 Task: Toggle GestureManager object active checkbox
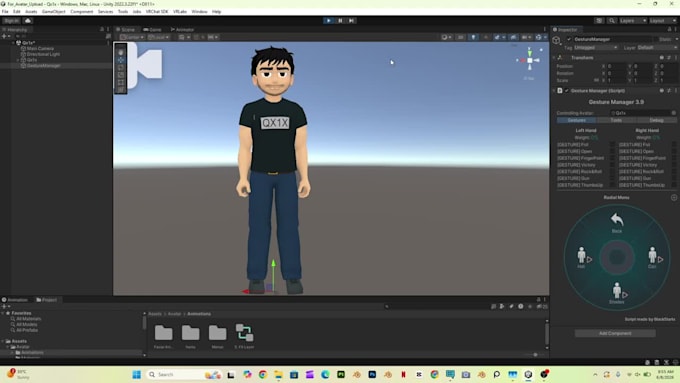[x=569, y=39]
